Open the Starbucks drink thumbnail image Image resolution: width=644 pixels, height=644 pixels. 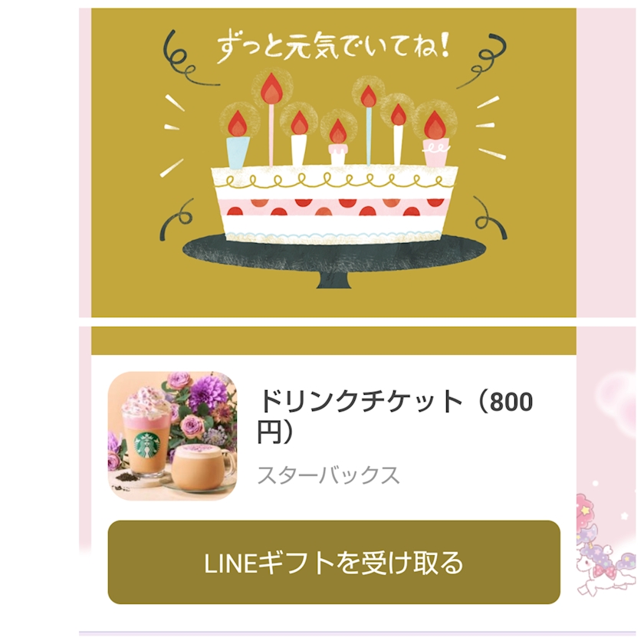tap(172, 435)
